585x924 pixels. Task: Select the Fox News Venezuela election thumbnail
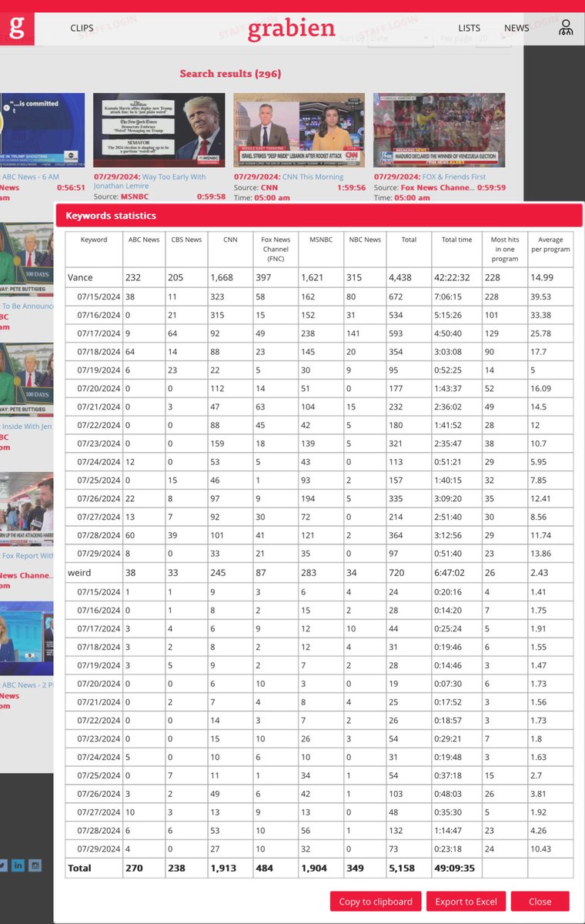(x=440, y=130)
